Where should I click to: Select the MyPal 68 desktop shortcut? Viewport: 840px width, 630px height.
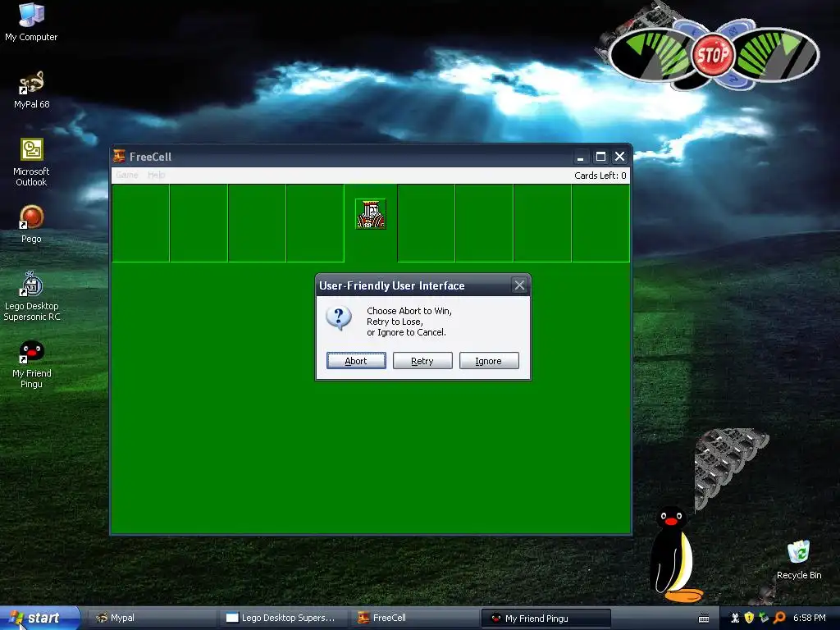(x=31, y=89)
